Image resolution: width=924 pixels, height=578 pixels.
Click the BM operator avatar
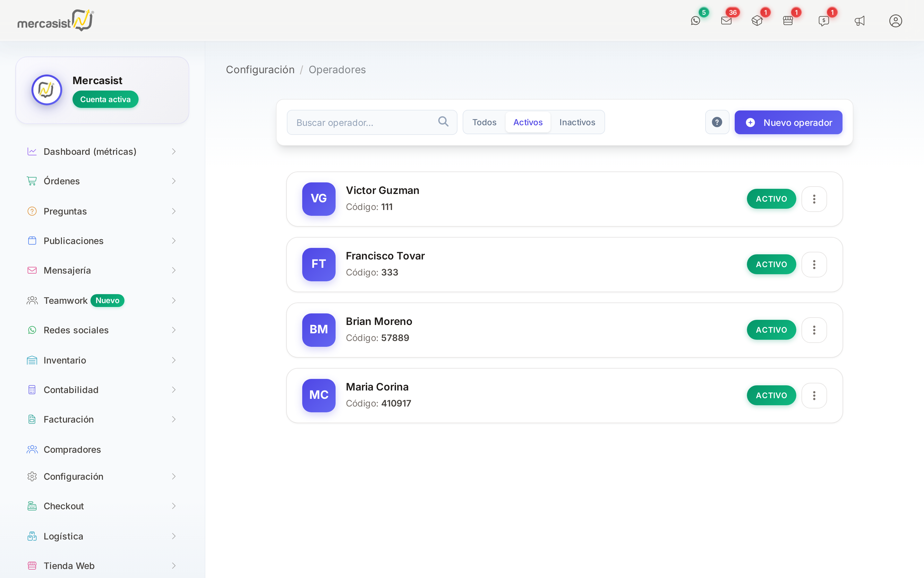(319, 330)
